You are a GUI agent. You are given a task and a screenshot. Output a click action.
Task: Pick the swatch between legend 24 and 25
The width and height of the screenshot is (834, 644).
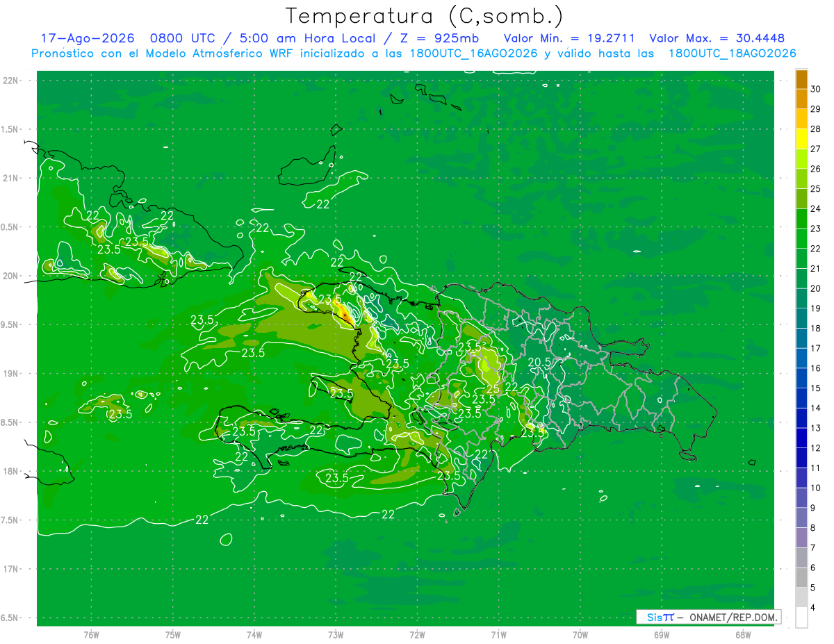pos(801,199)
